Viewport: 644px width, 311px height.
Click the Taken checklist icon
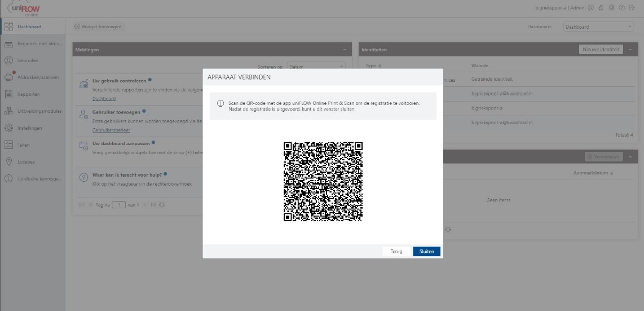pyautogui.click(x=8, y=144)
